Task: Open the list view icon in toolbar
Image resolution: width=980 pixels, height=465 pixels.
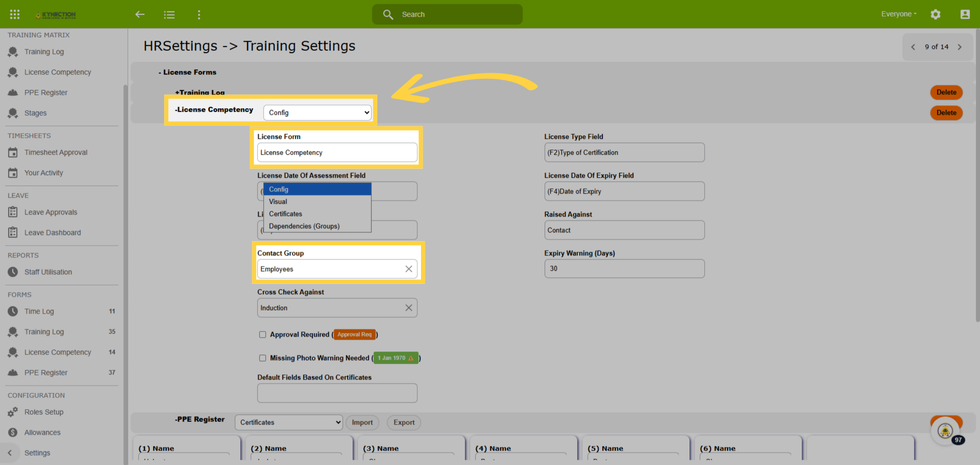Action: (x=169, y=15)
